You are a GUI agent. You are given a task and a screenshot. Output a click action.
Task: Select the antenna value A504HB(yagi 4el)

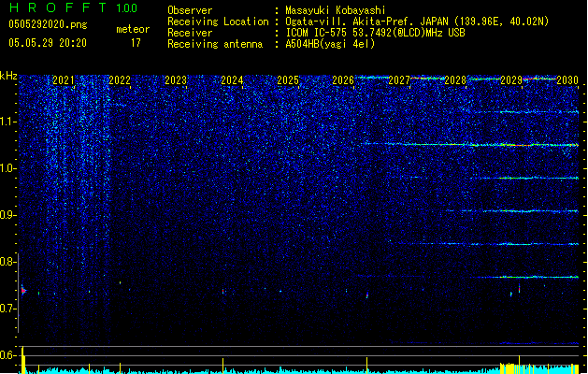pyautogui.click(x=330, y=44)
